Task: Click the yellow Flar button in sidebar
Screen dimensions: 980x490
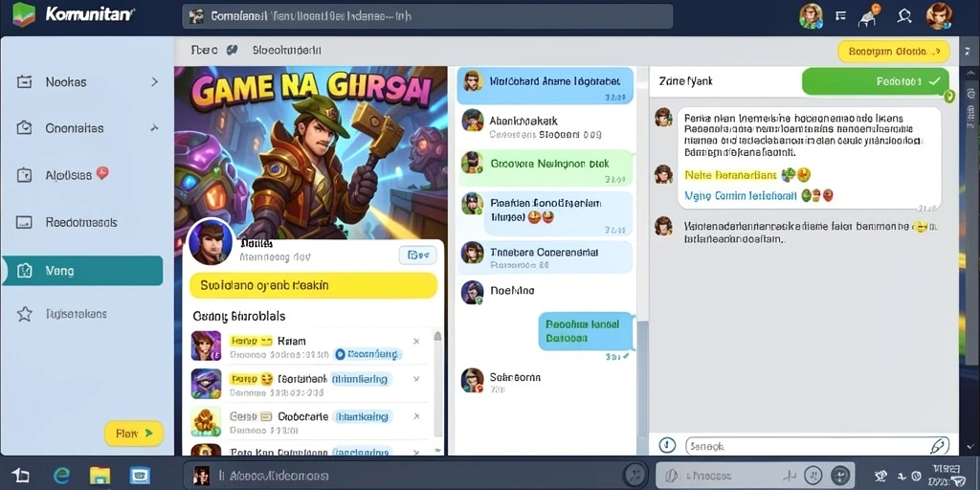Action: [x=134, y=434]
